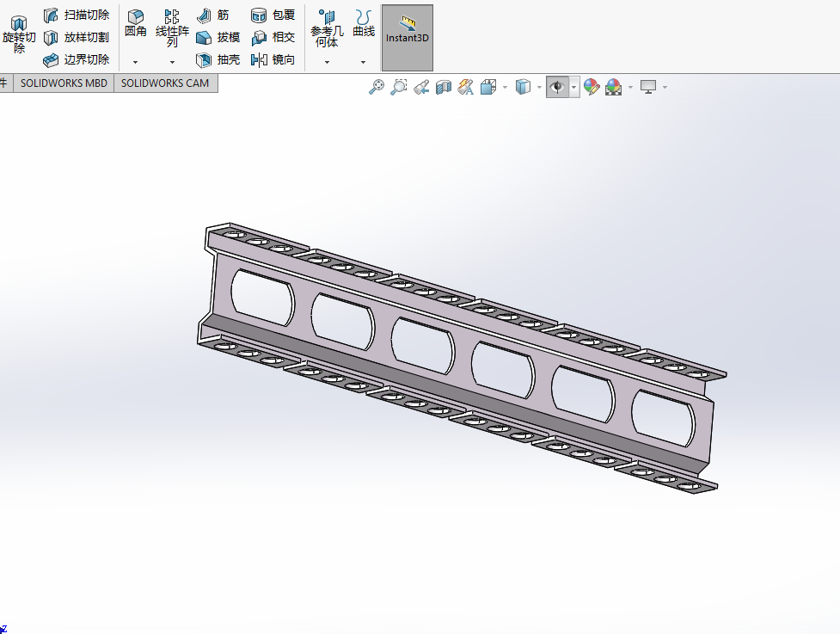Screen dimensions: 840x634
Task: Select the Shell (抽壳) feature
Action: (218, 59)
